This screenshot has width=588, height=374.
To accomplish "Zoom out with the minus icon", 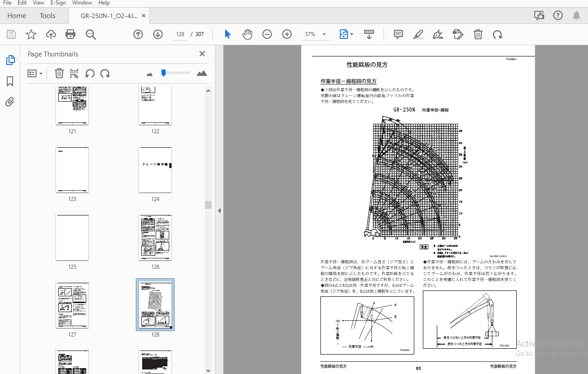I will pyautogui.click(x=267, y=34).
